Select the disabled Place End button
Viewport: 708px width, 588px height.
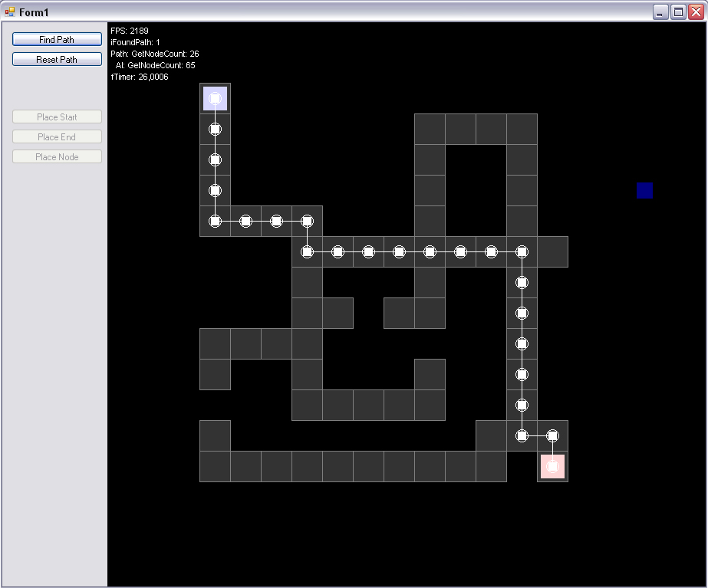57,136
